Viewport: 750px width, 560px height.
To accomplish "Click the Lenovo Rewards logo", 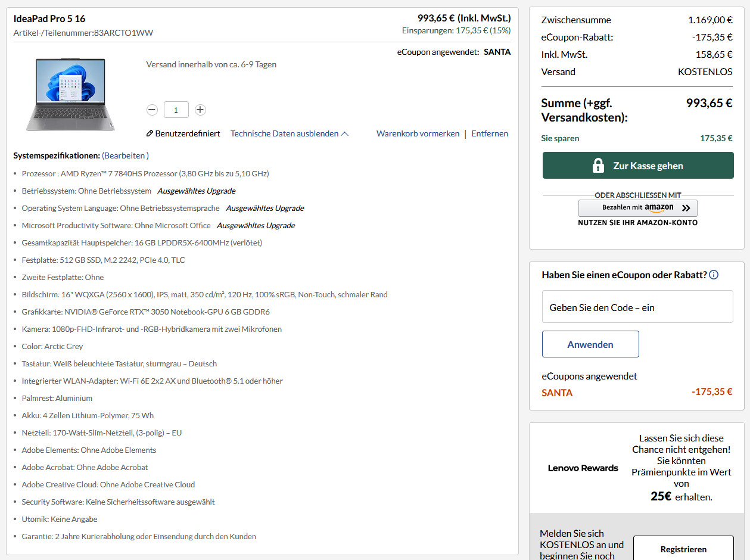I will [583, 468].
